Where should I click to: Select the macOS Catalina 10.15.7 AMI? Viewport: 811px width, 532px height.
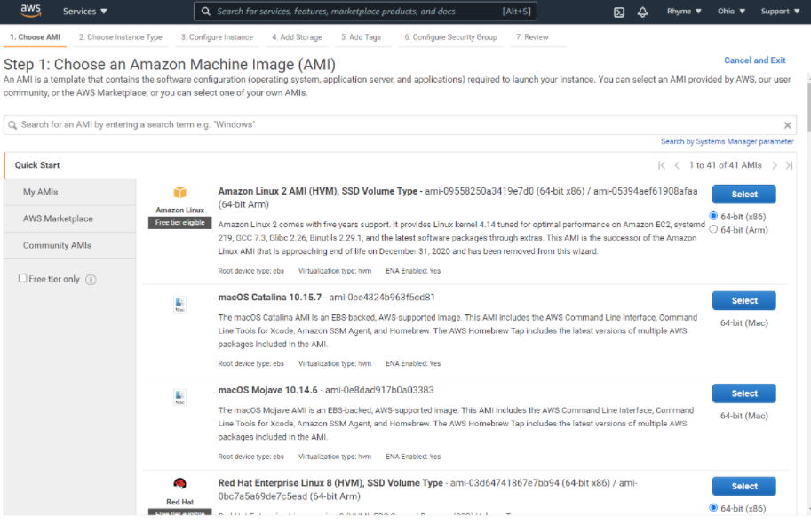click(743, 301)
